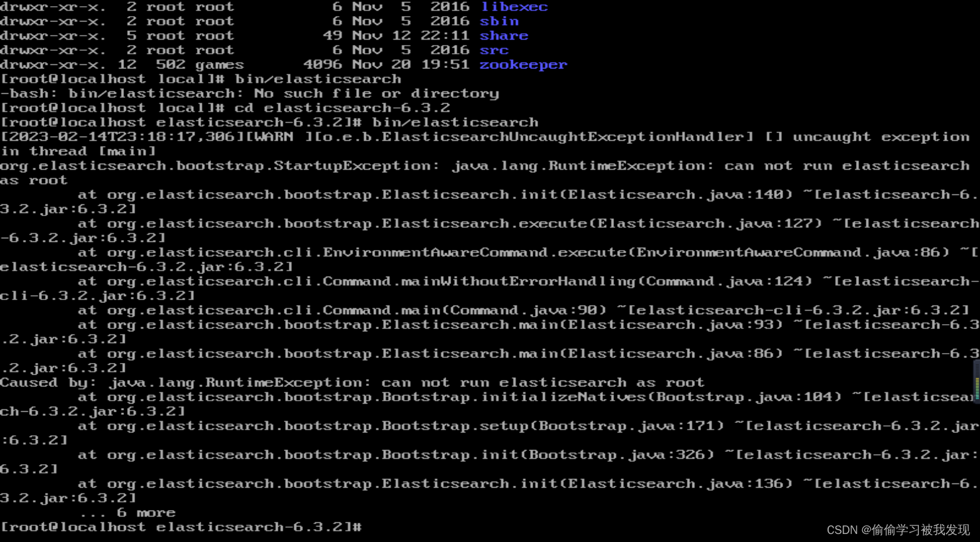
Task: Click 'Bootstrap.java:326' stack frame reference
Action: 617,455
